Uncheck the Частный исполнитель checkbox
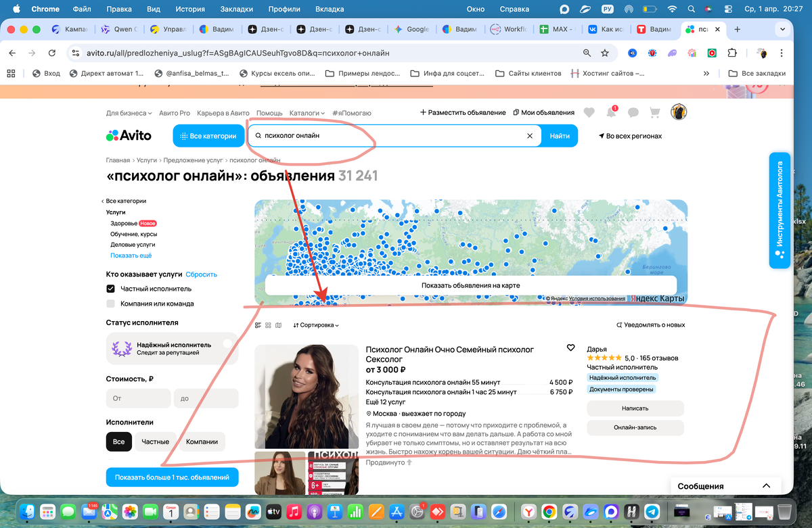The height and width of the screenshot is (528, 812). 110,289
